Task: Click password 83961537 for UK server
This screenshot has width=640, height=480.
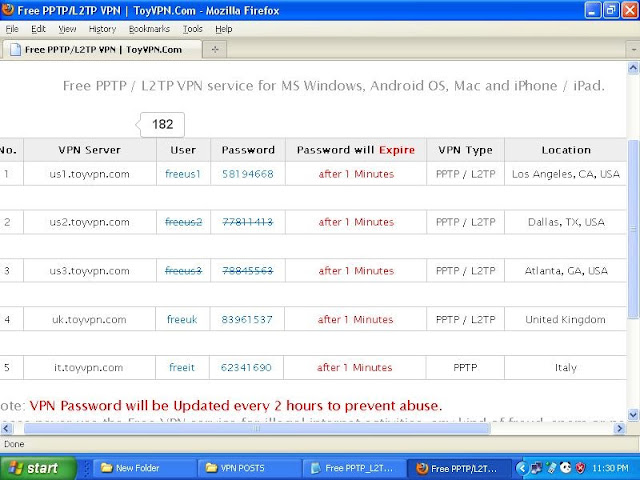Action: pos(247,319)
